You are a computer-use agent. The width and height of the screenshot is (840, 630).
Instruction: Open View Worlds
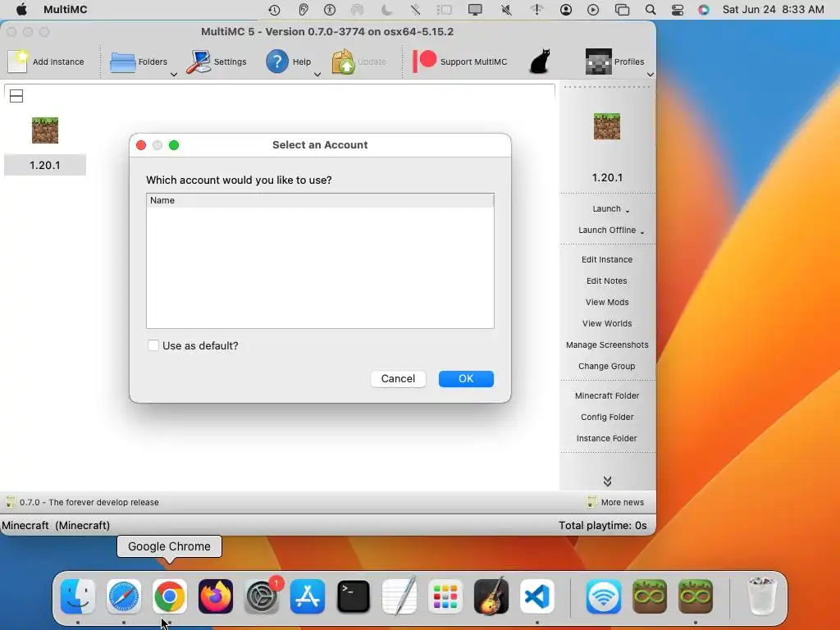607,323
